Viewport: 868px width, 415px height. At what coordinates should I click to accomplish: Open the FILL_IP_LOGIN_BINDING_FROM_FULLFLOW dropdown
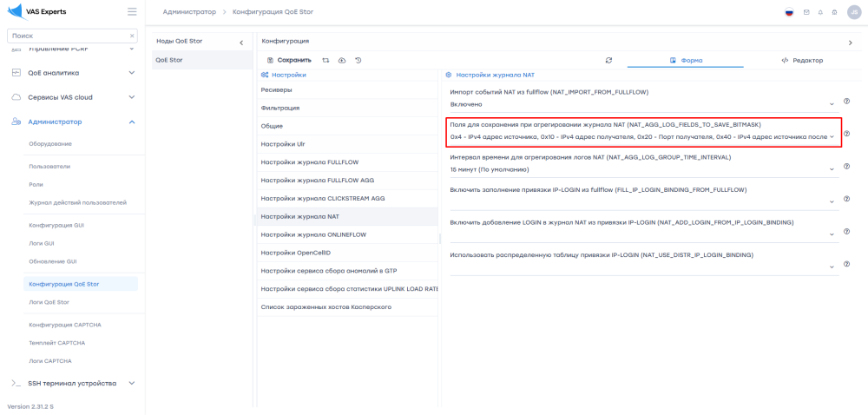pyautogui.click(x=642, y=201)
